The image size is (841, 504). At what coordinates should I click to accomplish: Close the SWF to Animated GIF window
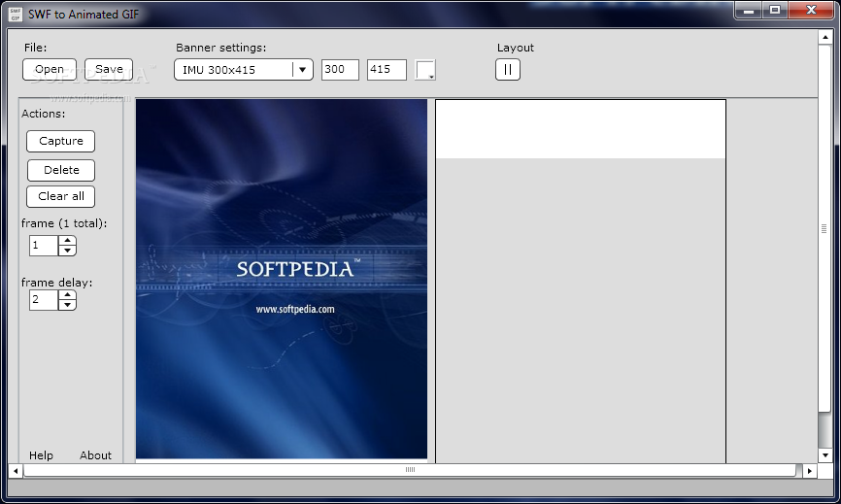pos(811,10)
